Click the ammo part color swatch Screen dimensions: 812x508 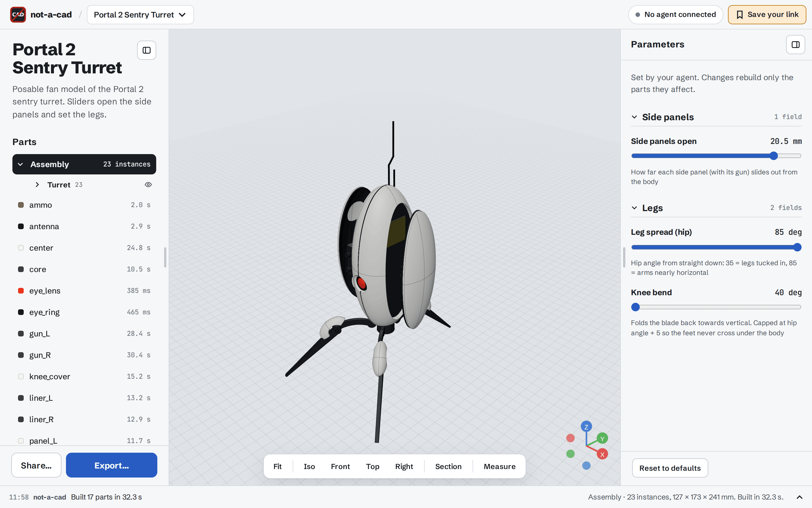(x=21, y=205)
